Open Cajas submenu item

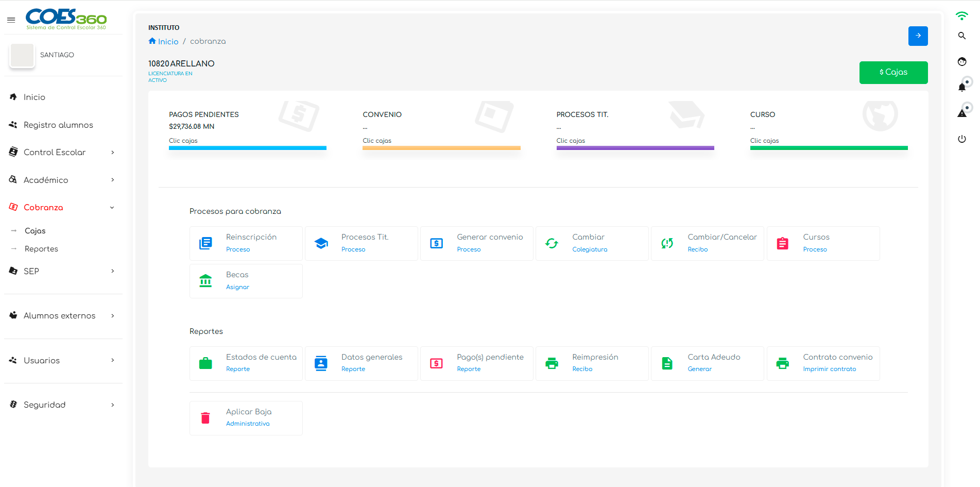[x=35, y=231]
